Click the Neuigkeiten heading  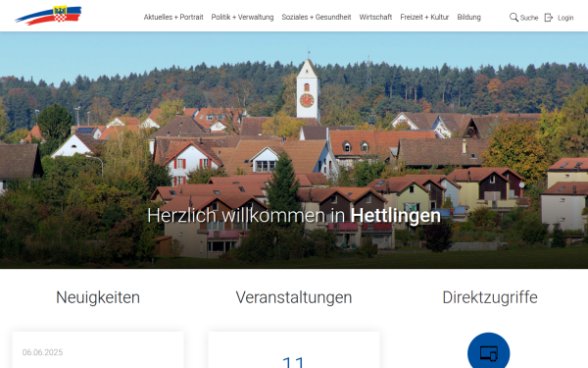point(98,297)
